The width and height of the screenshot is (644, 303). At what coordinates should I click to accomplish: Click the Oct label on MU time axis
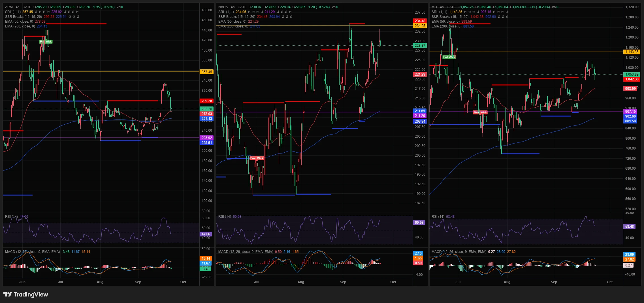click(610, 282)
